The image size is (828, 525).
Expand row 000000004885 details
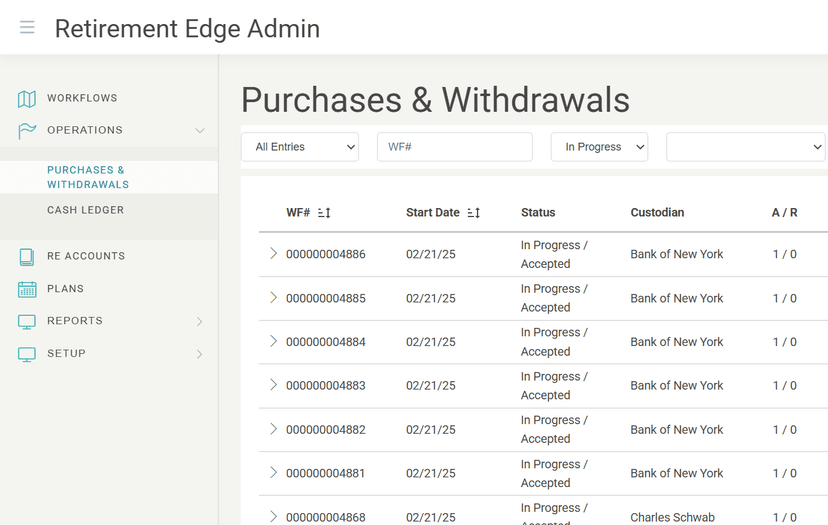273,297
